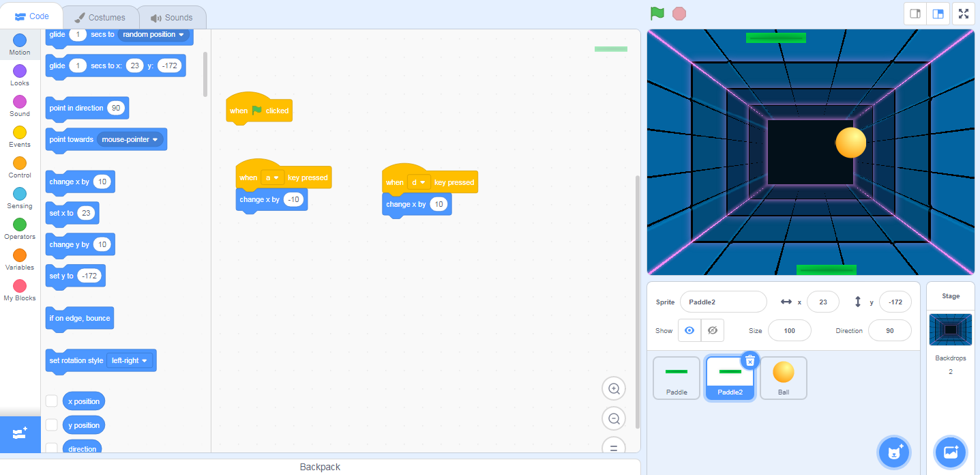Viewport: 980px width, 475px height.
Task: Select the Control category
Action: 20,167
